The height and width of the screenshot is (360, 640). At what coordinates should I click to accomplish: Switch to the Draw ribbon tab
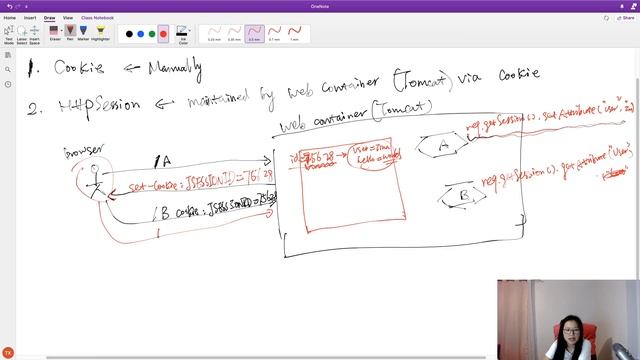coord(49,18)
